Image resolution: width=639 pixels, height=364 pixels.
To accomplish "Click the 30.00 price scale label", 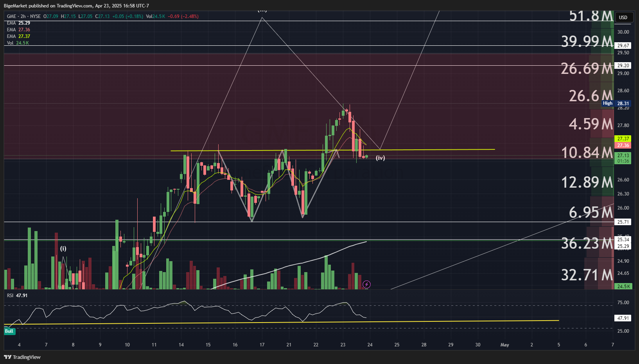I will pyautogui.click(x=623, y=32).
